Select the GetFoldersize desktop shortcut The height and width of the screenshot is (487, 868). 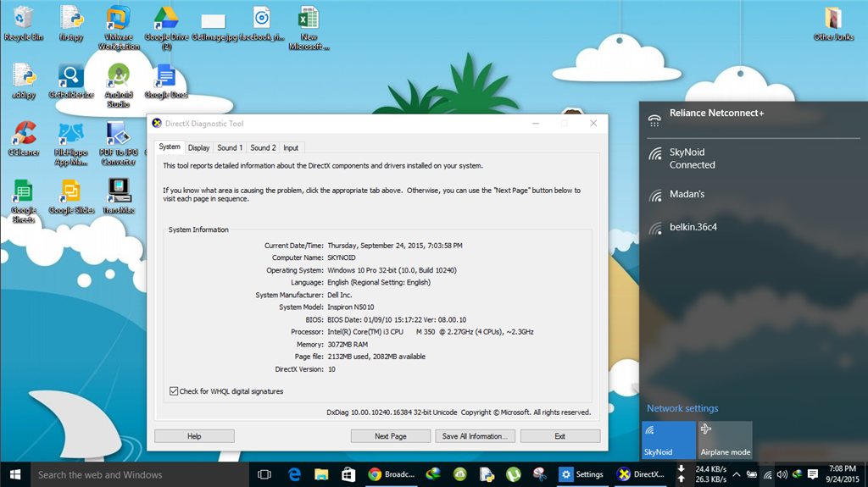[71, 81]
